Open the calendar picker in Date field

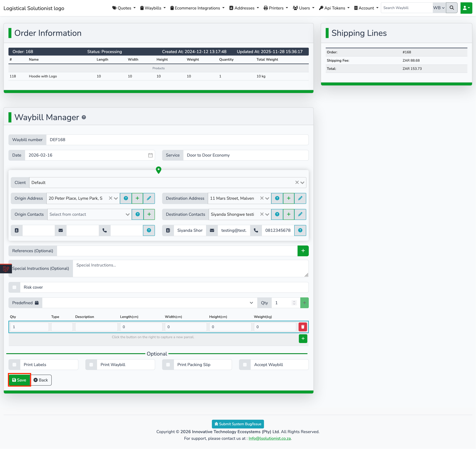tap(150, 155)
